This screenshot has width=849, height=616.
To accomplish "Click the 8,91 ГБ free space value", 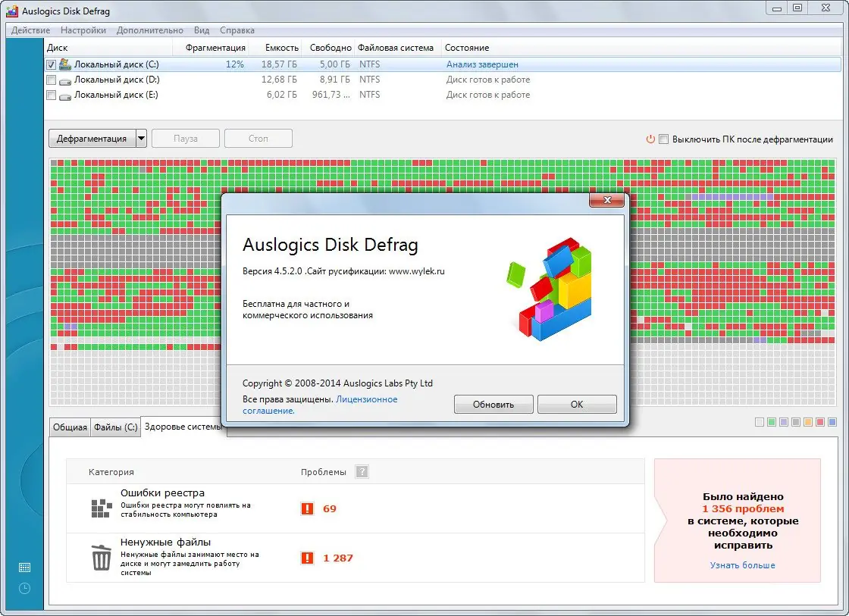I will tap(334, 80).
